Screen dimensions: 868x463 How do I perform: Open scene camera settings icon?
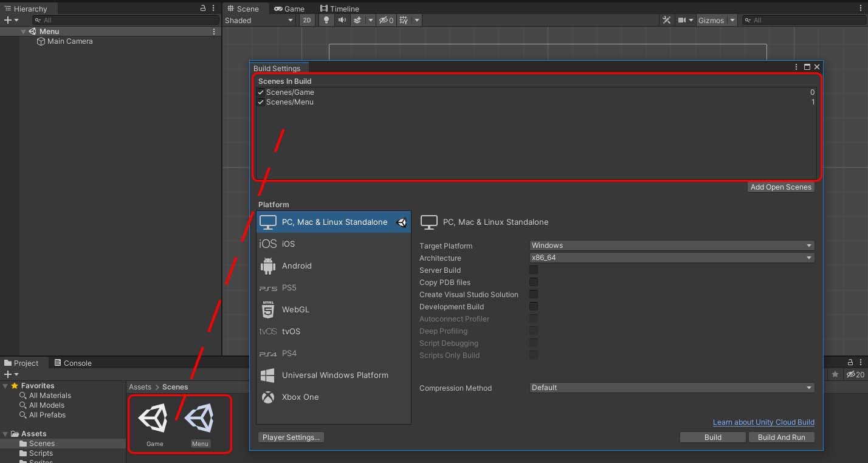[683, 20]
